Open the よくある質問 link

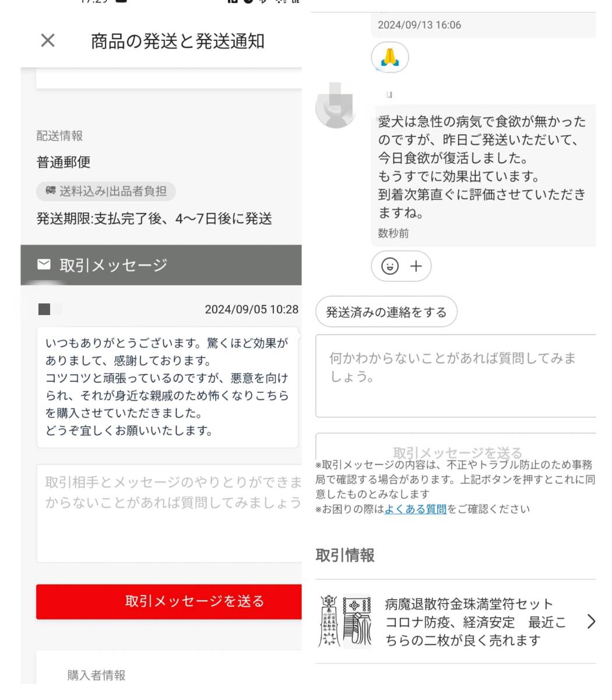click(x=416, y=509)
